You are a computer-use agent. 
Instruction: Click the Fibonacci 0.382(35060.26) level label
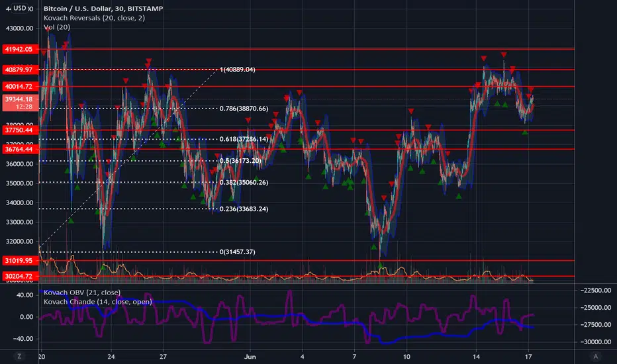[244, 182]
